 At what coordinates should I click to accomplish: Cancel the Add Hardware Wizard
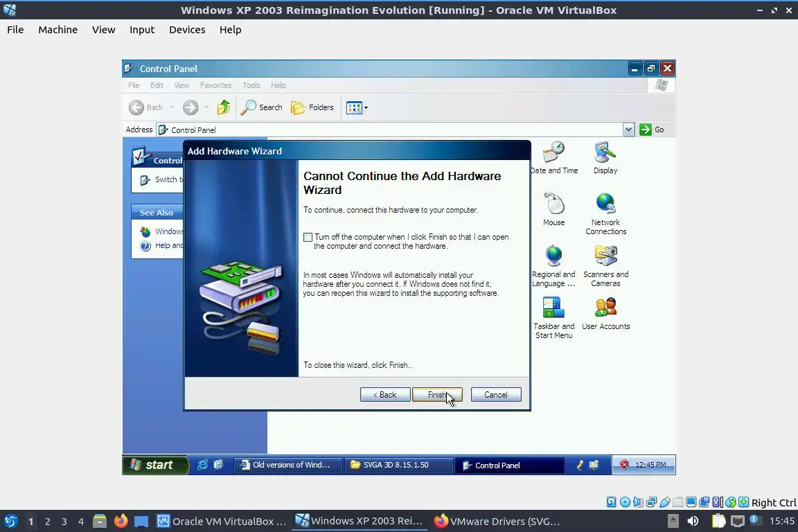click(x=496, y=395)
